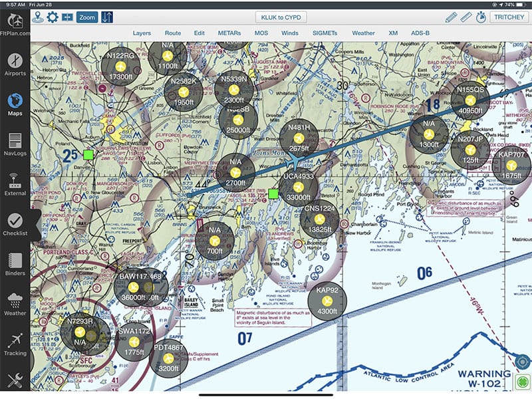Select traffic target UCA4933 at 33000ft
Screen dimensions: 532x399
coord(298,187)
